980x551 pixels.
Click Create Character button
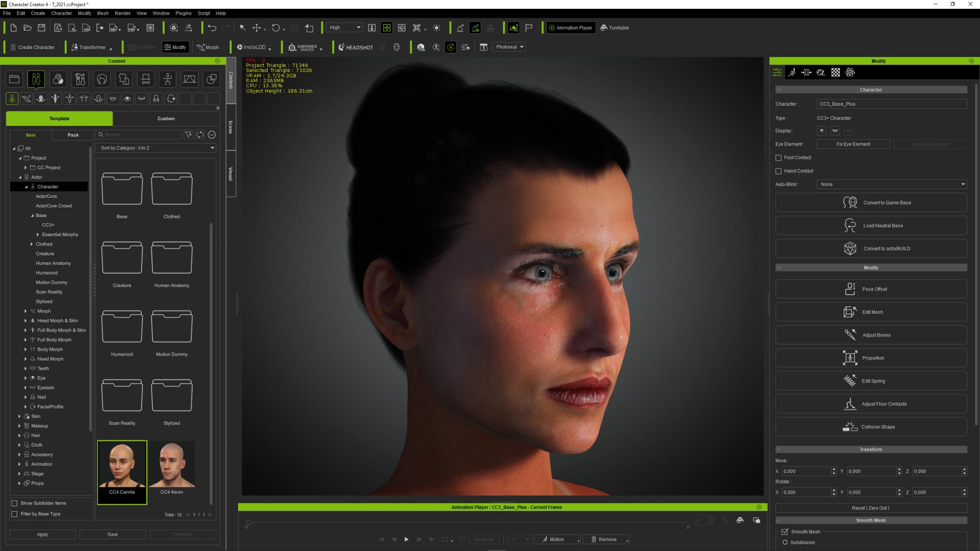(x=32, y=48)
